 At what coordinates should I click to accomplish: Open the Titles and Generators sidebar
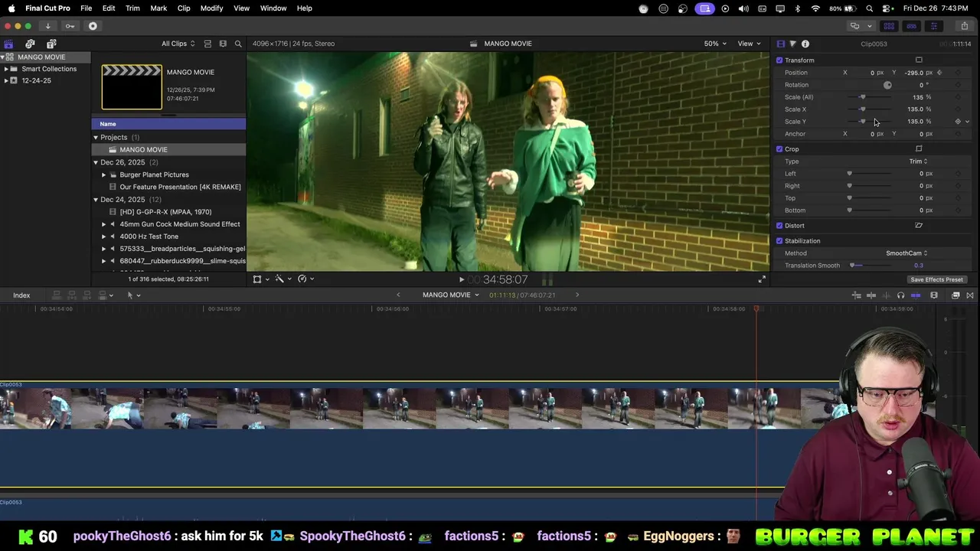51,44
